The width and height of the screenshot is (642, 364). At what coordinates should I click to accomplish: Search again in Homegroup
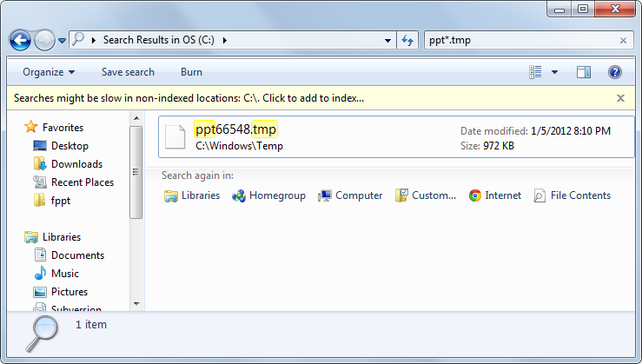268,195
